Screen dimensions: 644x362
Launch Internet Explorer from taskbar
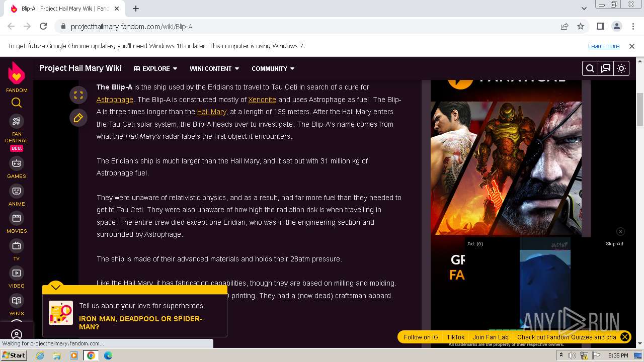(x=40, y=355)
